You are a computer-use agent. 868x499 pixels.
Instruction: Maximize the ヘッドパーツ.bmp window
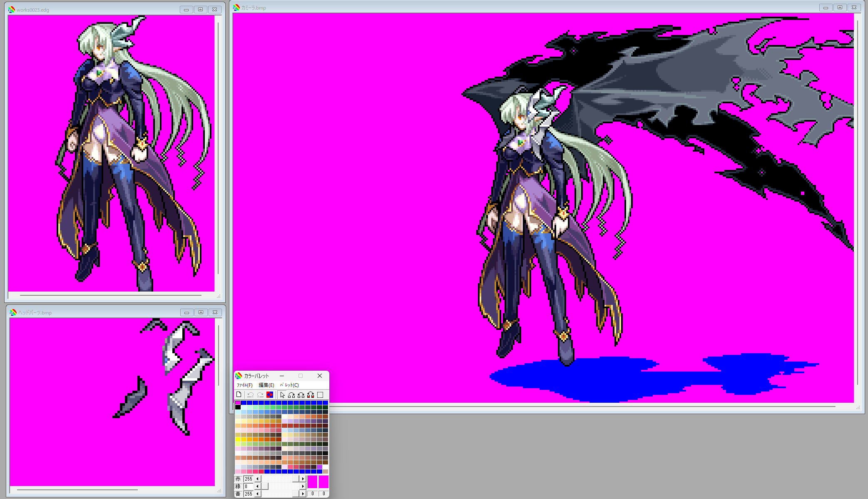(201, 312)
